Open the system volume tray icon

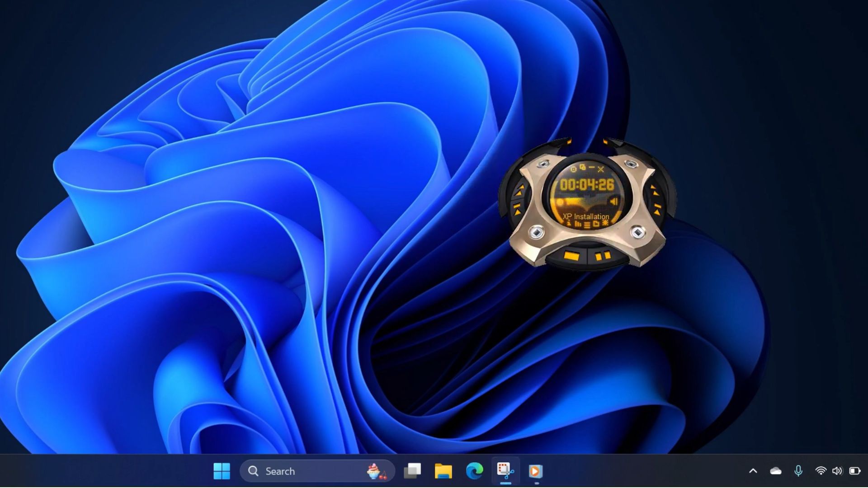837,471
